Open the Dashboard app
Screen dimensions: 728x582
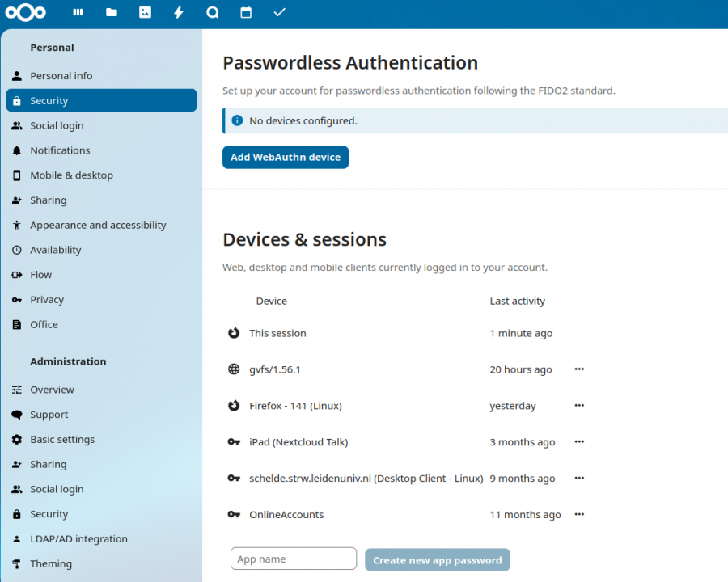point(77,12)
